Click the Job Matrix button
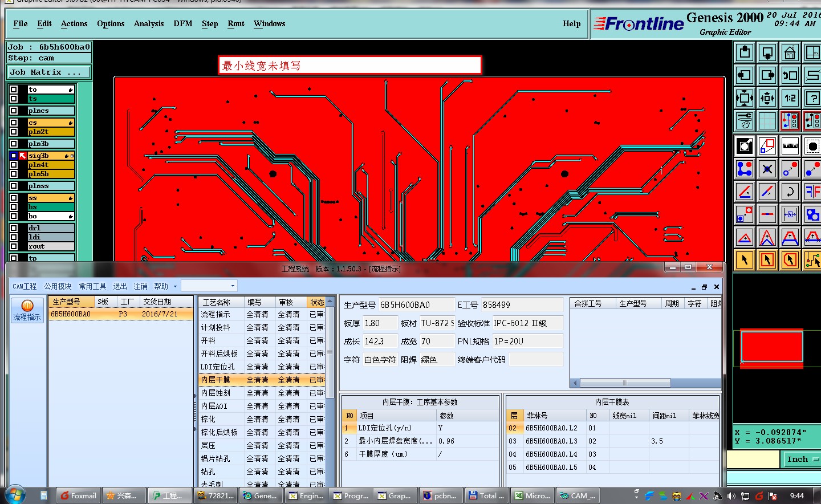The image size is (821, 504). click(49, 72)
